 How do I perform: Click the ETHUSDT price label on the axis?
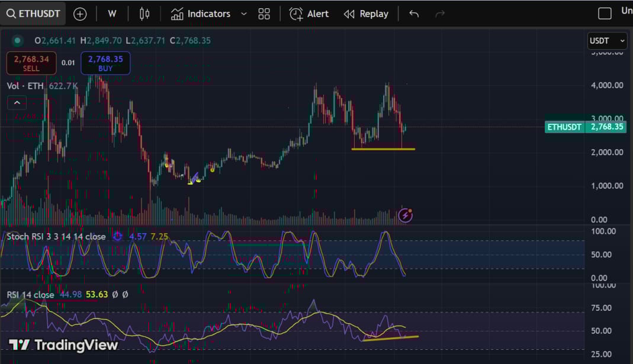tap(564, 127)
